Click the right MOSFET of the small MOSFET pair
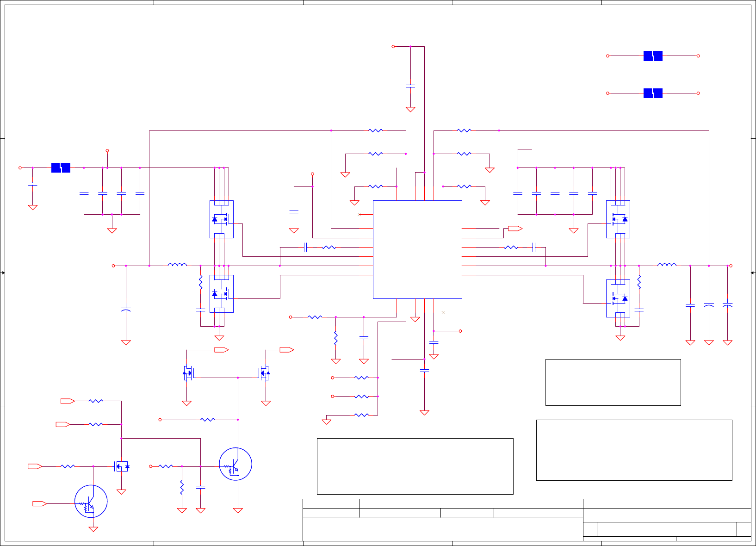This screenshot has width=756, height=546. coord(264,373)
